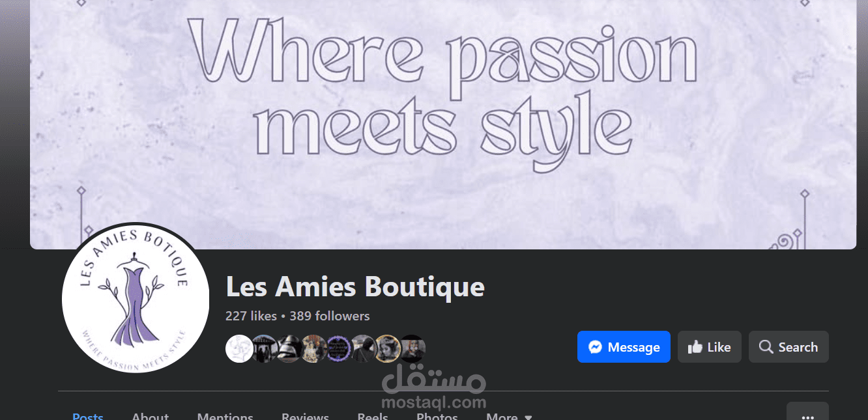This screenshot has width=868, height=420.
Task: Click the 389 followers link
Action: (330, 316)
